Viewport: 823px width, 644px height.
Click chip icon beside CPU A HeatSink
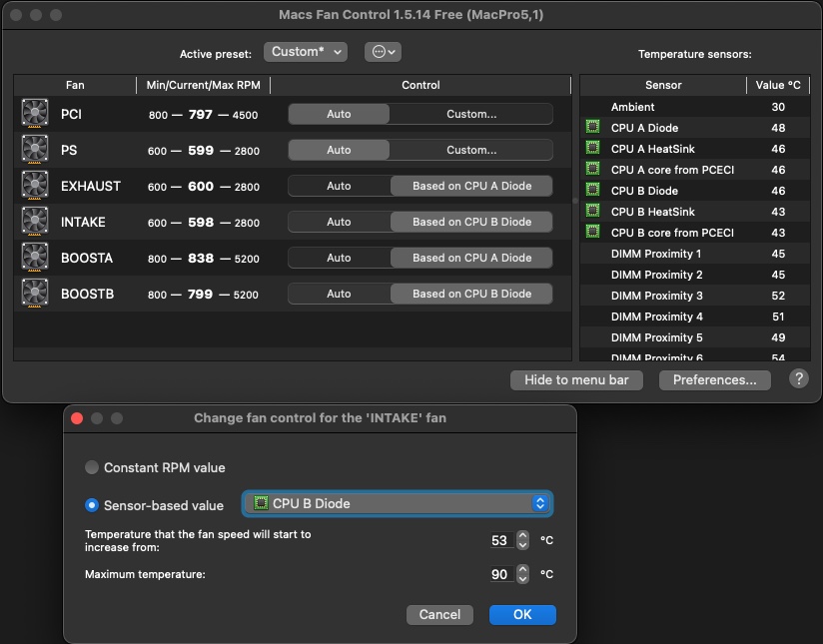592,148
